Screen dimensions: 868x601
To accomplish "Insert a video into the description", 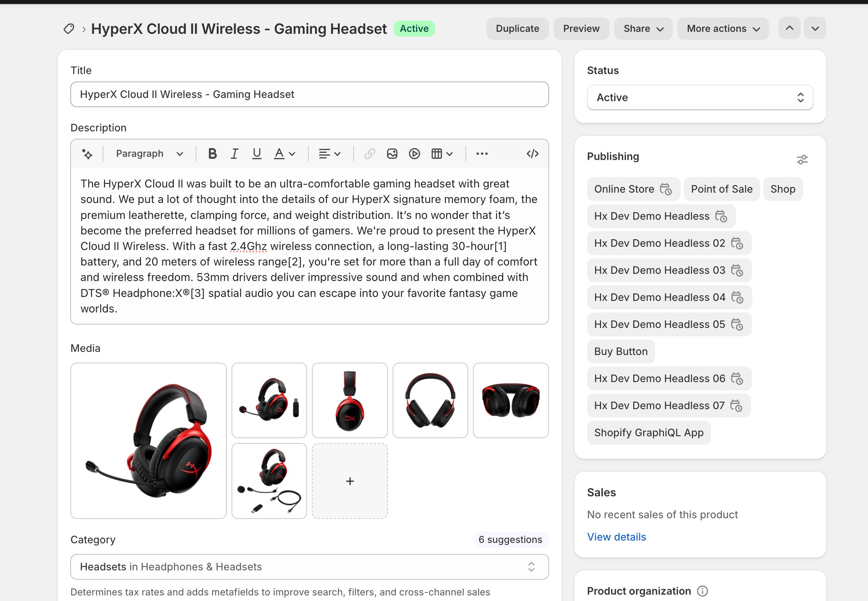I will point(415,154).
